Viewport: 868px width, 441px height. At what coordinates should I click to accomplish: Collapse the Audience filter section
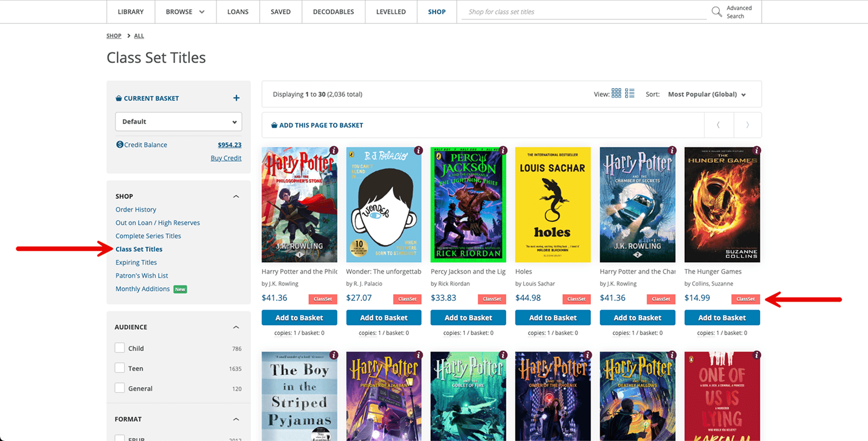pyautogui.click(x=236, y=327)
